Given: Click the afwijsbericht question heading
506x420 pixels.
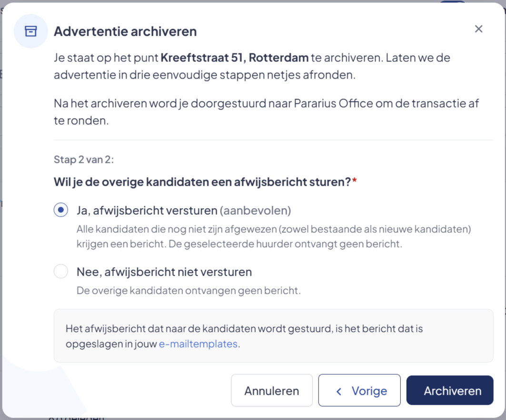Looking at the screenshot, I should (202, 182).
